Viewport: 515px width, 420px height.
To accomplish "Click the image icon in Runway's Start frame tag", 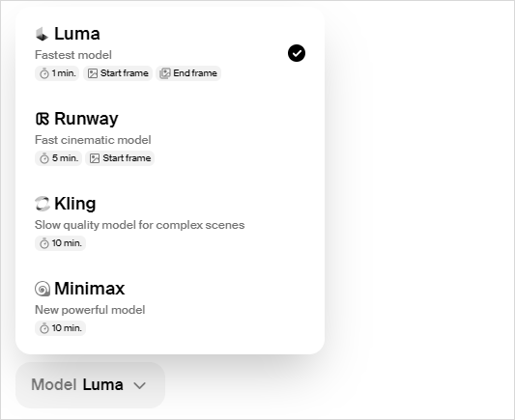I will pos(95,158).
